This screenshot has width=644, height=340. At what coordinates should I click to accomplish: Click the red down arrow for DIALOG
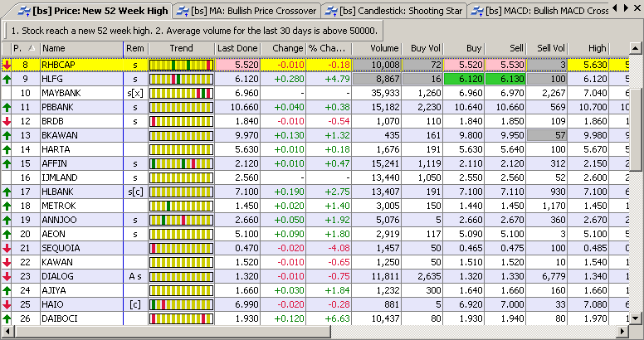coord(7,276)
